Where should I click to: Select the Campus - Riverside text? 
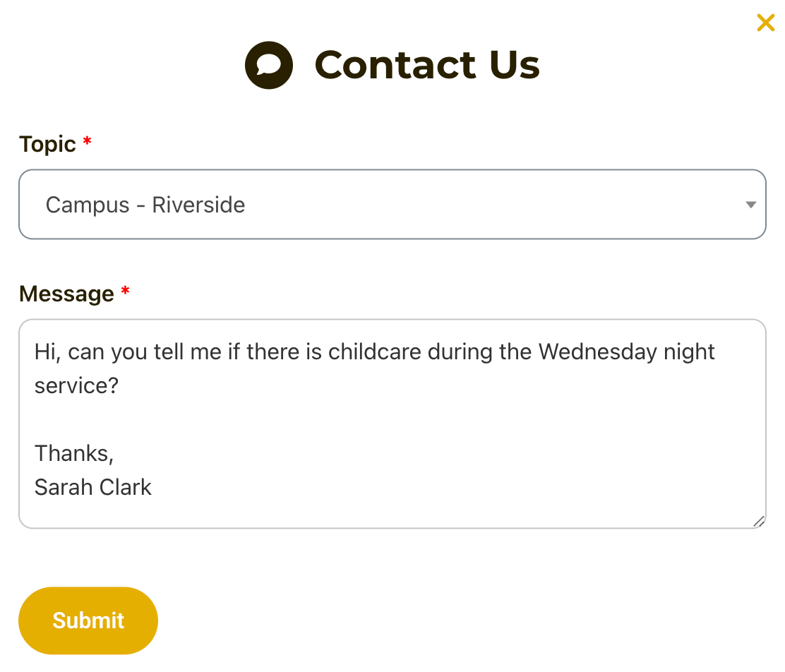coord(145,205)
